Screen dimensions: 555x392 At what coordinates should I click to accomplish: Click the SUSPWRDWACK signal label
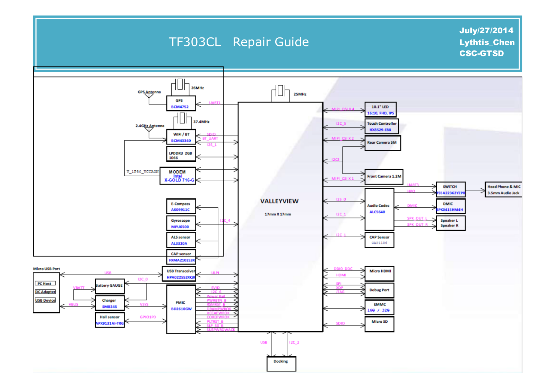(x=221, y=330)
